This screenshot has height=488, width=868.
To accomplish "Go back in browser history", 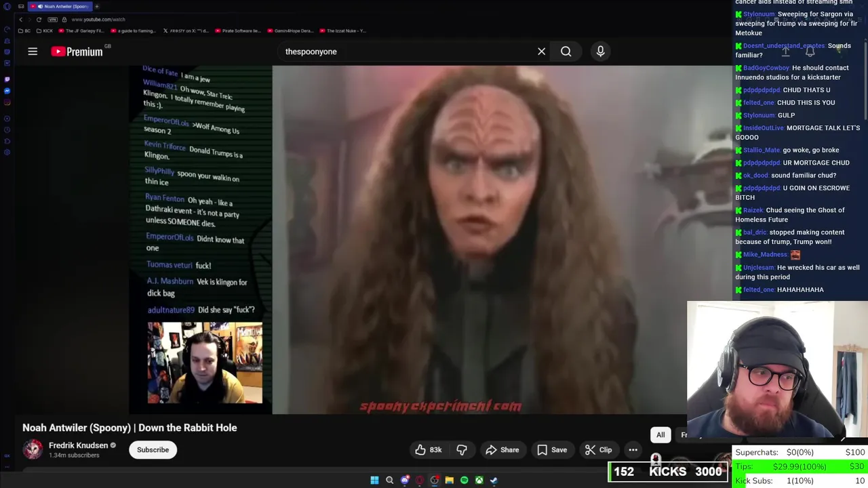I will [20, 20].
